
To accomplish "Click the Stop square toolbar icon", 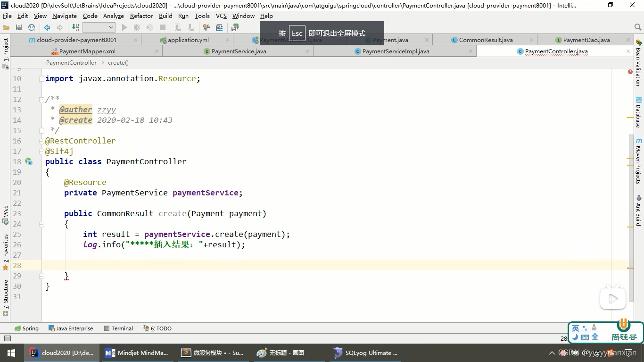I will 163,27.
